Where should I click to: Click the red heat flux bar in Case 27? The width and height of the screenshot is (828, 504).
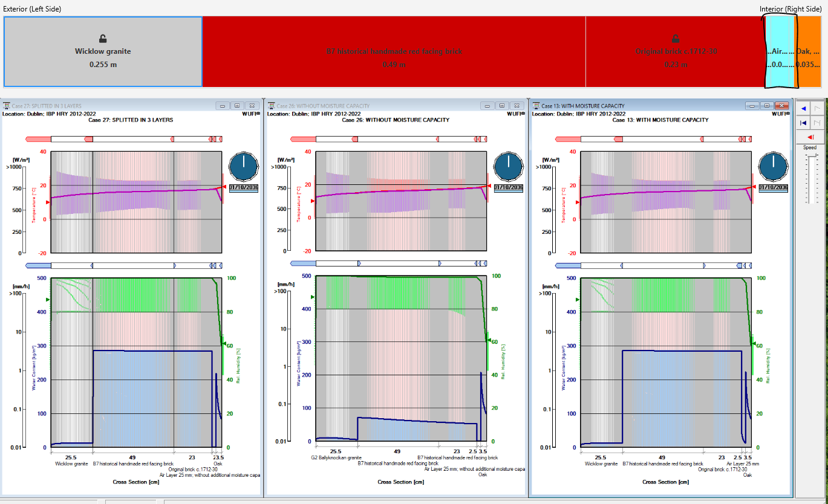[124, 140]
